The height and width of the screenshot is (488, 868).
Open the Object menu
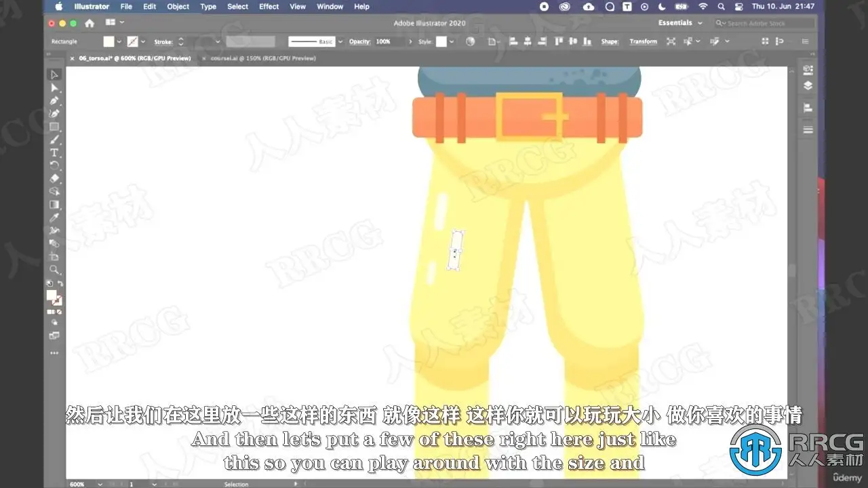tap(178, 7)
